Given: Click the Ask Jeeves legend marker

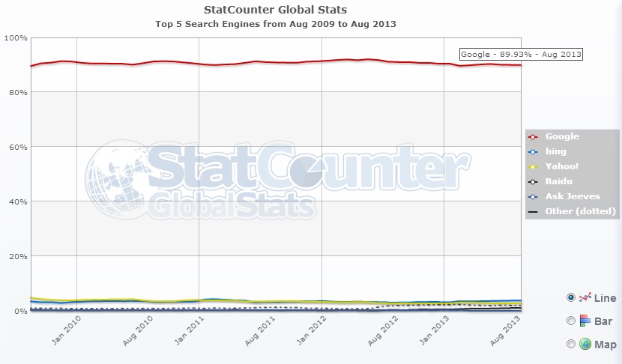Looking at the screenshot, I should coord(533,197).
